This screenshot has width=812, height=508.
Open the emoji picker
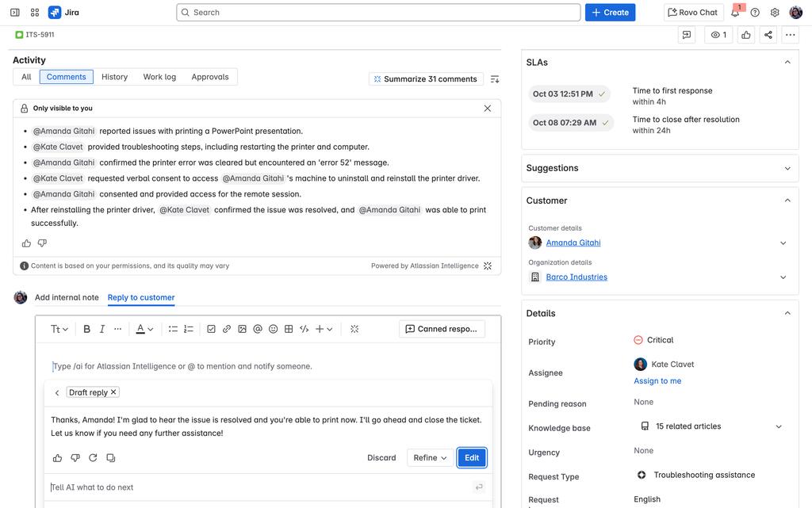pos(274,329)
